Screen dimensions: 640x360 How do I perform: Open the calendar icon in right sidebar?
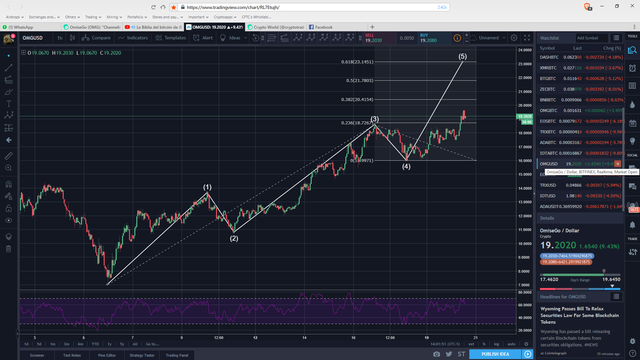(x=632, y=123)
